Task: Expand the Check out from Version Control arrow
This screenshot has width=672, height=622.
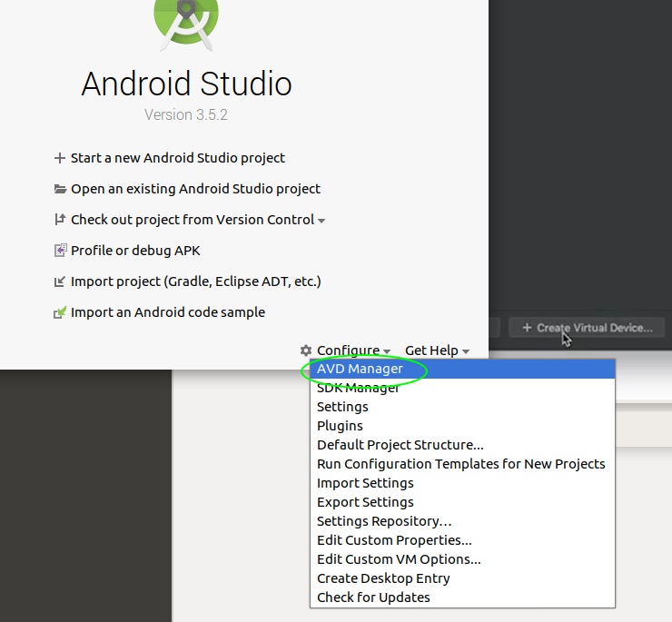Action: point(321,221)
